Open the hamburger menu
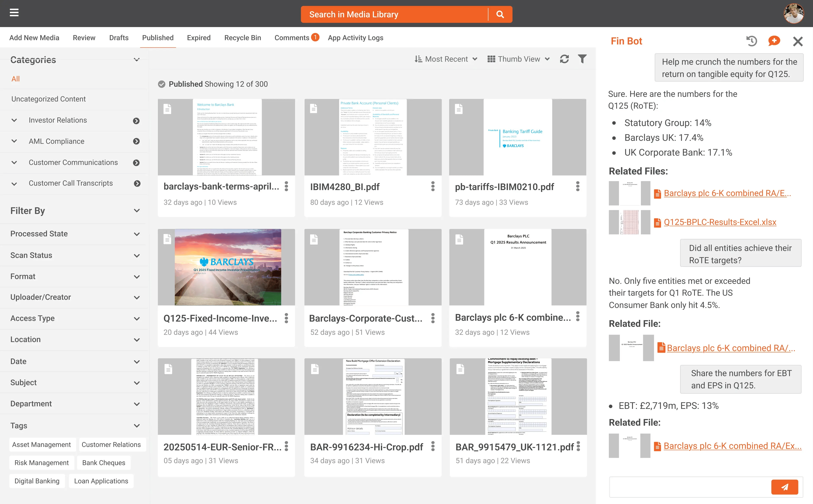 click(x=14, y=13)
